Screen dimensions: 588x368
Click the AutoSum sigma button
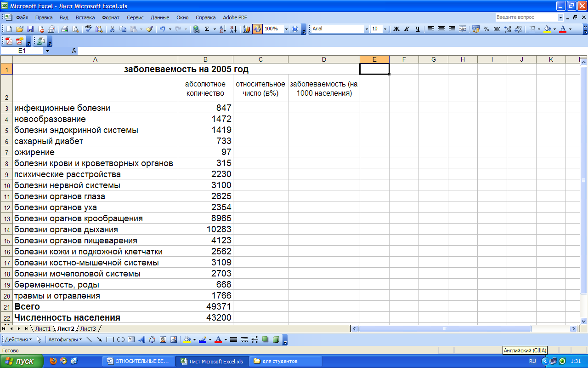pos(207,29)
